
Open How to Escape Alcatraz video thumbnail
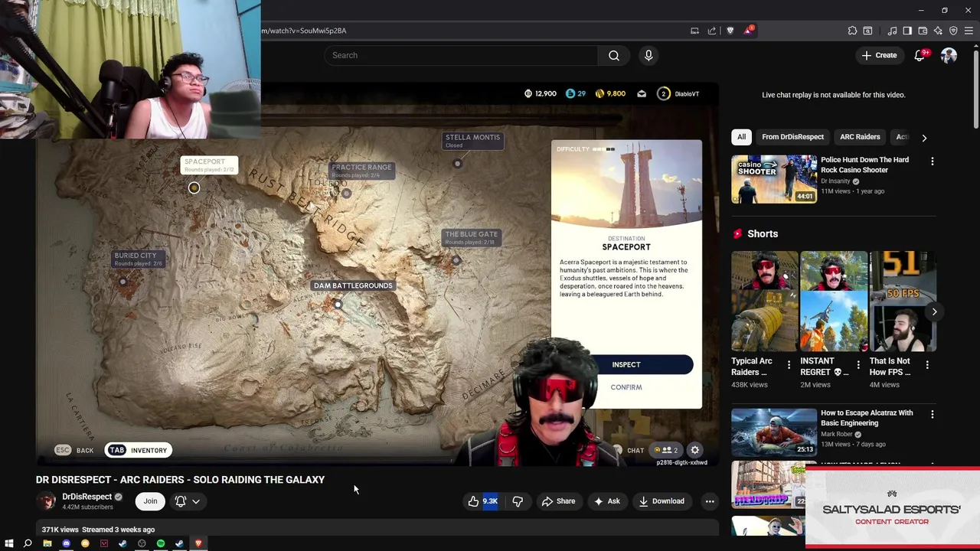(x=774, y=432)
